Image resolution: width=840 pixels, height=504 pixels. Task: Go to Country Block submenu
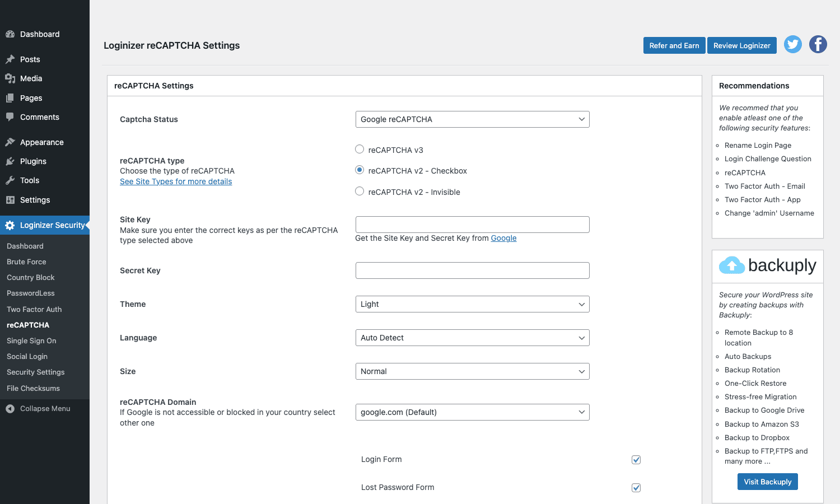pos(31,277)
